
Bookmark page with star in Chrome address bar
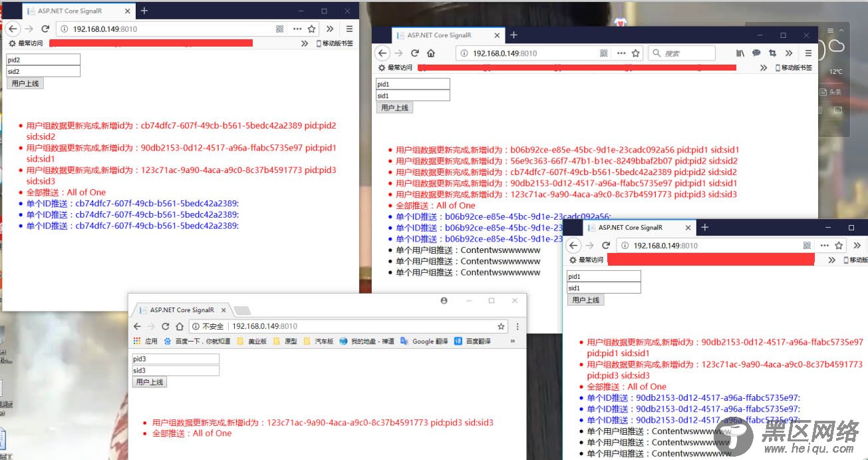pyautogui.click(x=502, y=326)
